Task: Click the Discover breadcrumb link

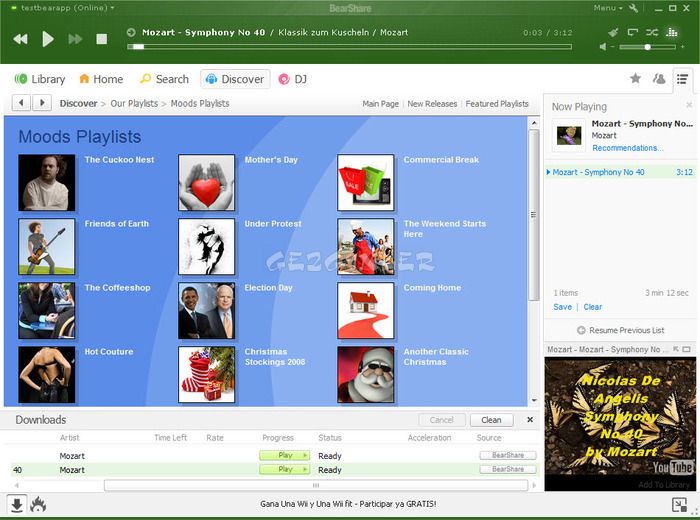Action: [79, 104]
